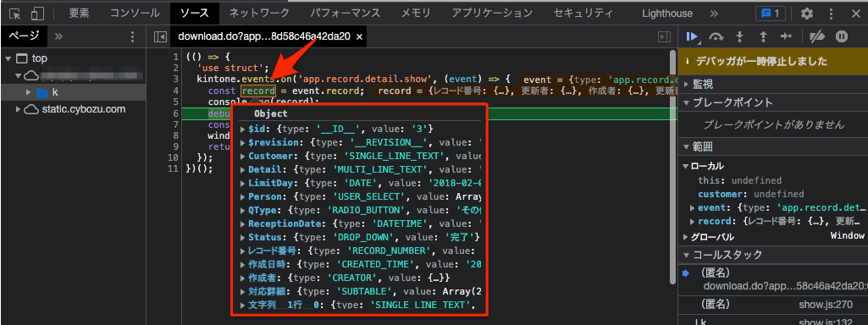Expand Person property in tooltip
Viewport: 868px width, 325px height.
(x=242, y=196)
